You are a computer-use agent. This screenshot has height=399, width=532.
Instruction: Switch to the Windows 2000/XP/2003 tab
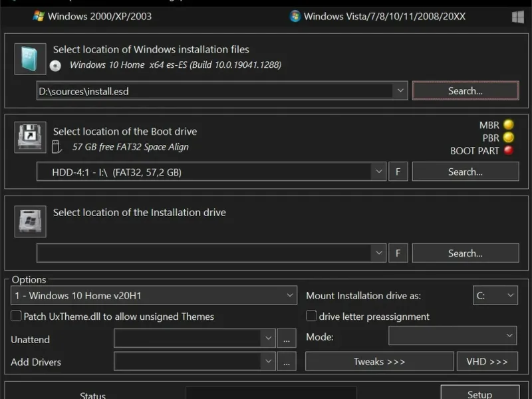pos(92,16)
